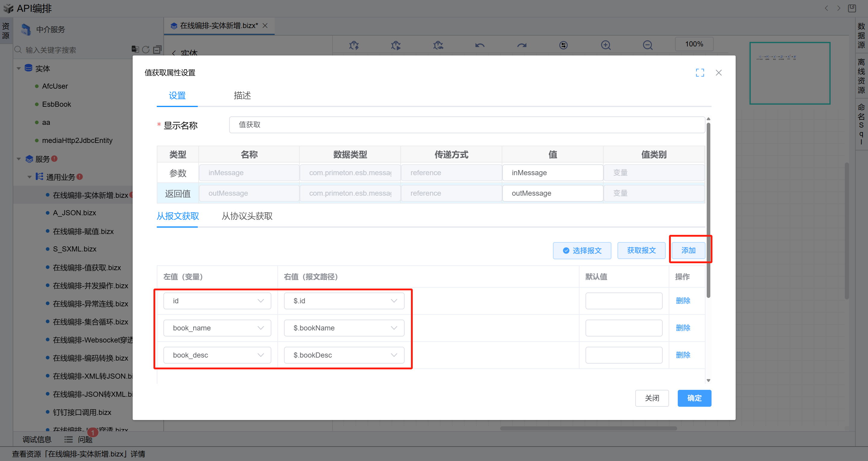The image size is (868, 461).
Task: Click the save icon at top right
Action: (x=852, y=8)
